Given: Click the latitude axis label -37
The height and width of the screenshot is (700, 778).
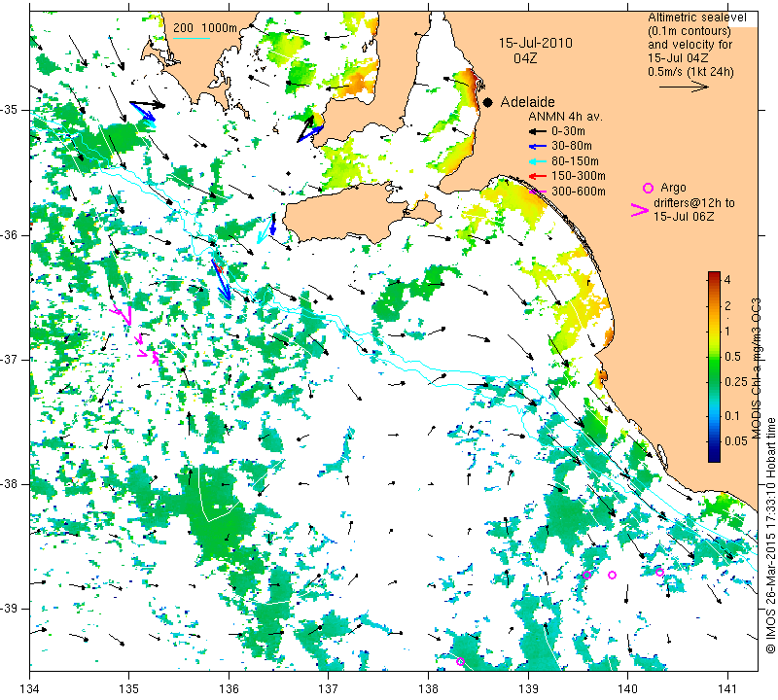Looking at the screenshot, I should 10,359.
